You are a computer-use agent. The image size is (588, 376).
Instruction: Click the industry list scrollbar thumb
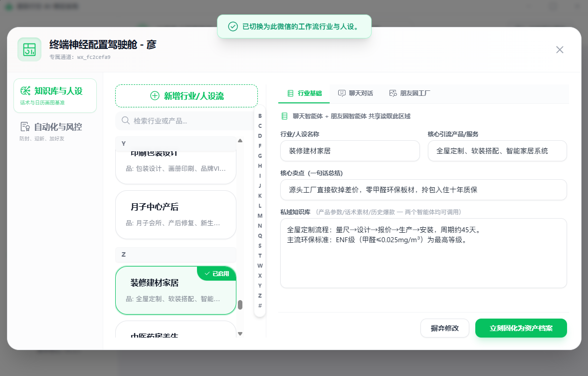click(x=240, y=304)
